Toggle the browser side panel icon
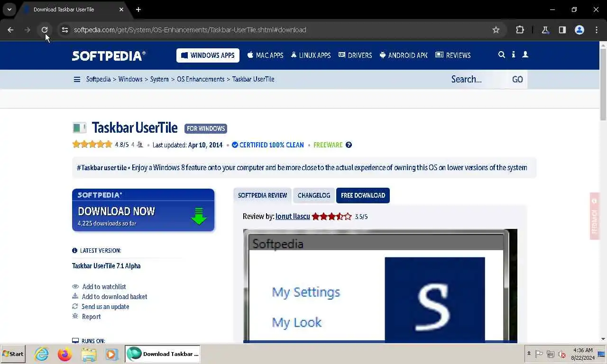 562,30
